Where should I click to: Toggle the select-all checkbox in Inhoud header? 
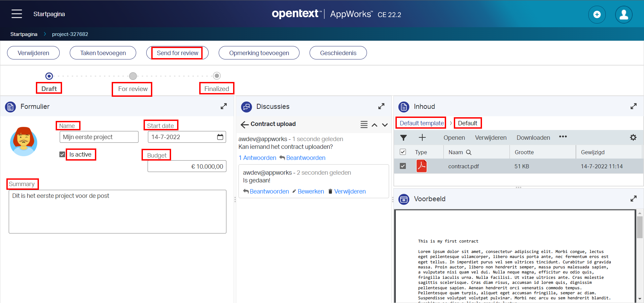[x=403, y=152]
